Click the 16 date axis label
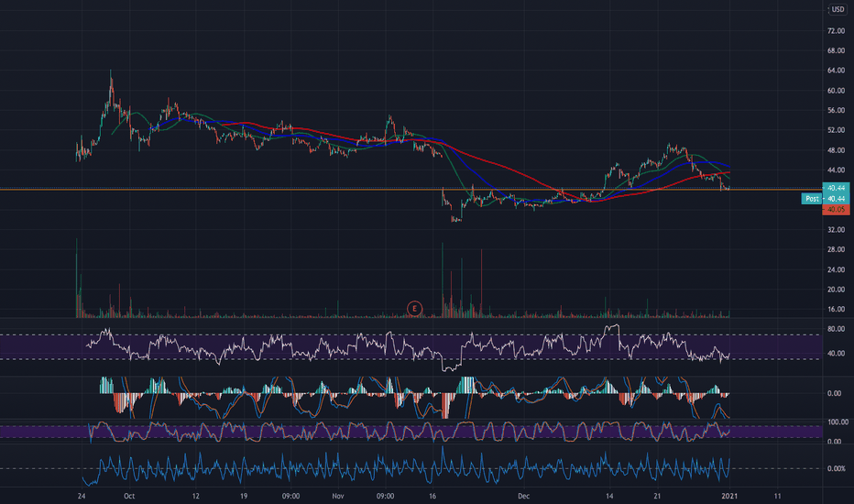The image size is (854, 504). click(x=432, y=496)
